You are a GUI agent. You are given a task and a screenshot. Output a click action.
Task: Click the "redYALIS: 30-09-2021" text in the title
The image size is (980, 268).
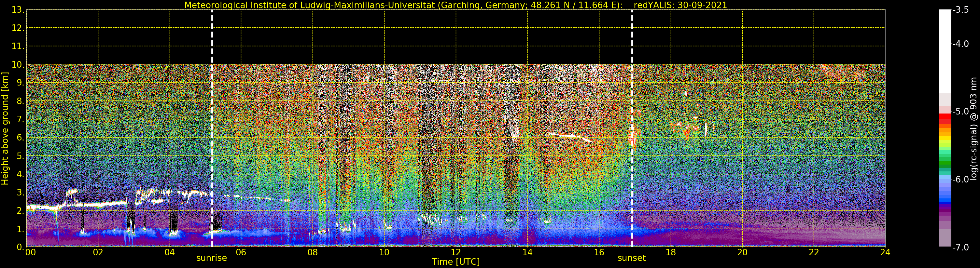click(680, 5)
